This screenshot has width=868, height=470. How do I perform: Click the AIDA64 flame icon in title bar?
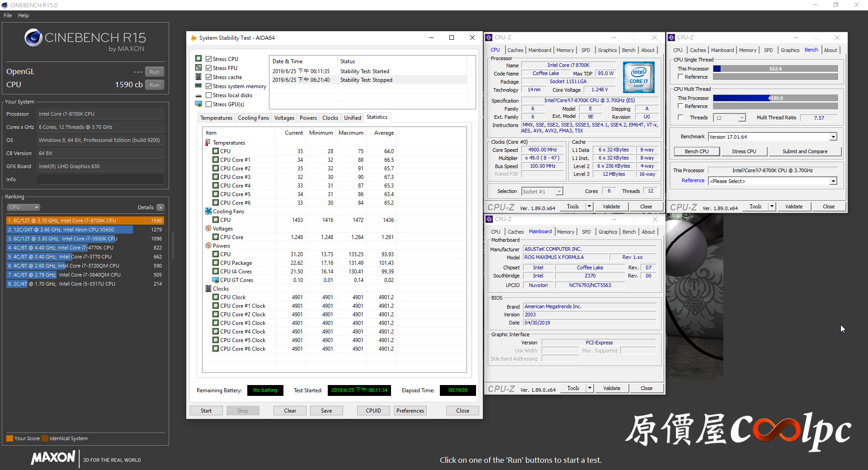pos(193,38)
